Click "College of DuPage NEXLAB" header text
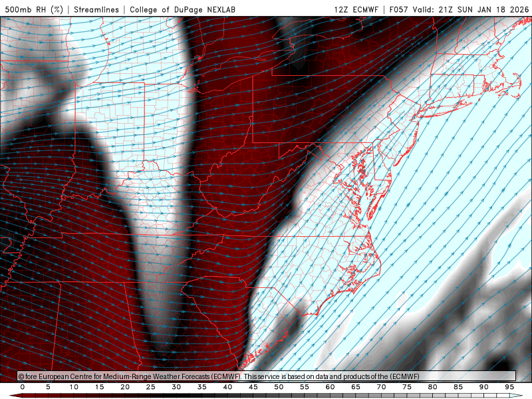 [182, 9]
